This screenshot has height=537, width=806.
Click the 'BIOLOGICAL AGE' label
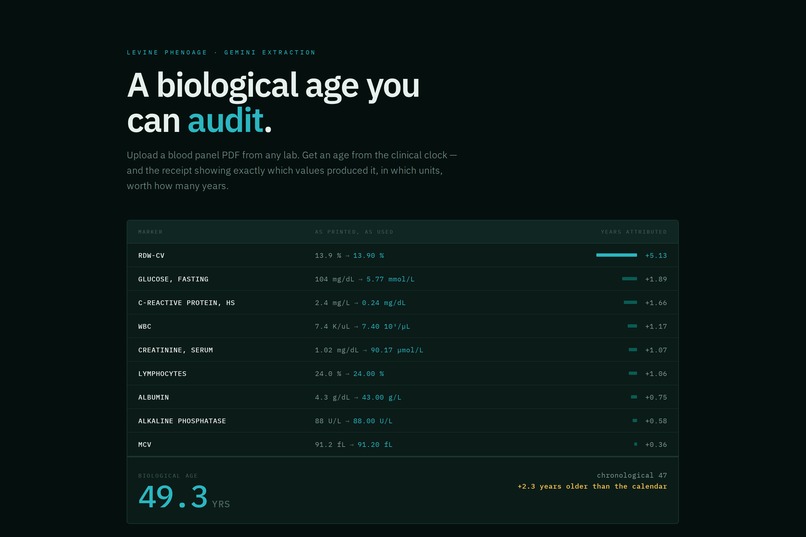pos(168,476)
